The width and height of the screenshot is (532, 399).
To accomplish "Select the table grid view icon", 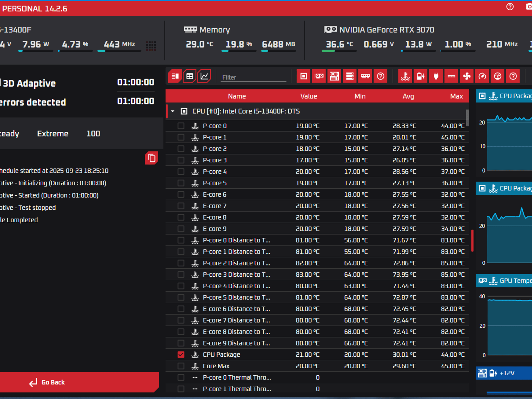I will (190, 76).
